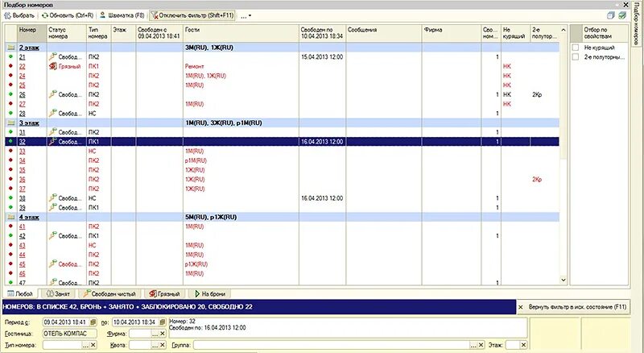Click green status dot of room 21

click(10, 56)
